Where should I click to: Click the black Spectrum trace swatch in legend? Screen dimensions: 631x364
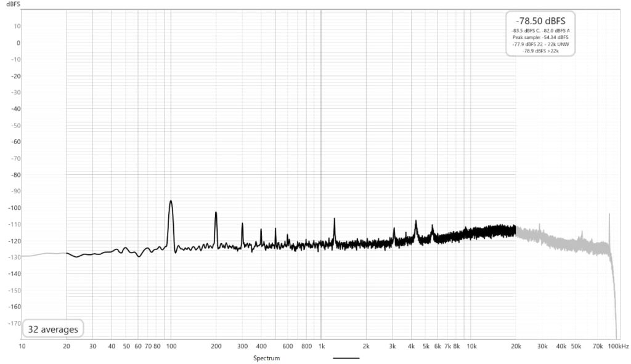[x=346, y=358]
